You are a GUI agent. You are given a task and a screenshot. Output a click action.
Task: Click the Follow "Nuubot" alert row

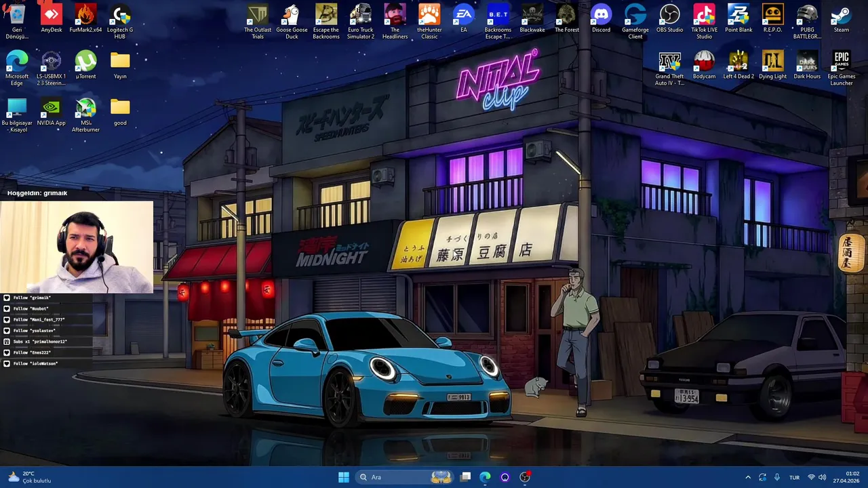point(45,308)
